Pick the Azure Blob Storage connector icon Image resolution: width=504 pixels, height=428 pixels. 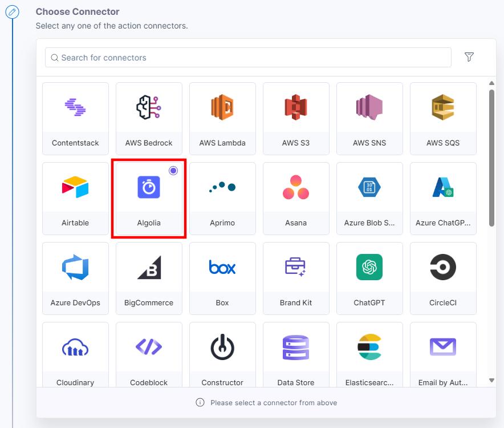point(369,187)
